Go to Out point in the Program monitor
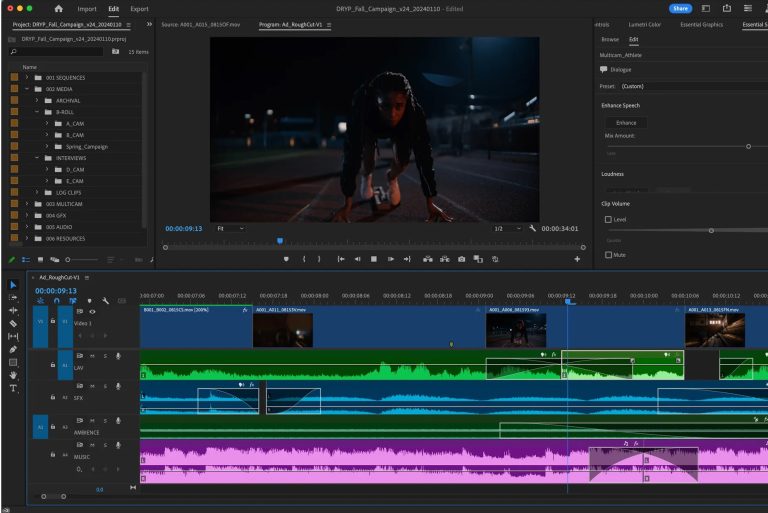Viewport: 768px width, 513px height. pos(407,259)
